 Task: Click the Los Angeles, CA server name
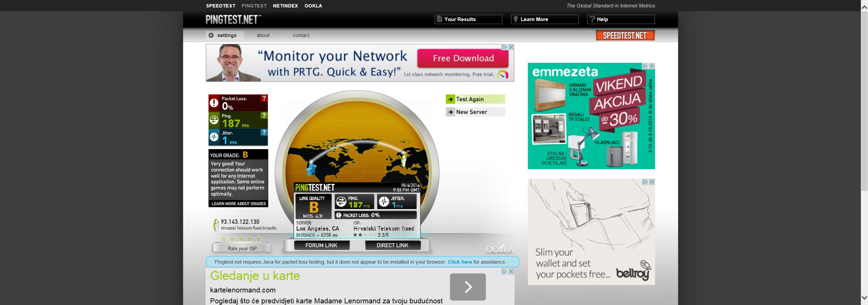[x=317, y=229]
